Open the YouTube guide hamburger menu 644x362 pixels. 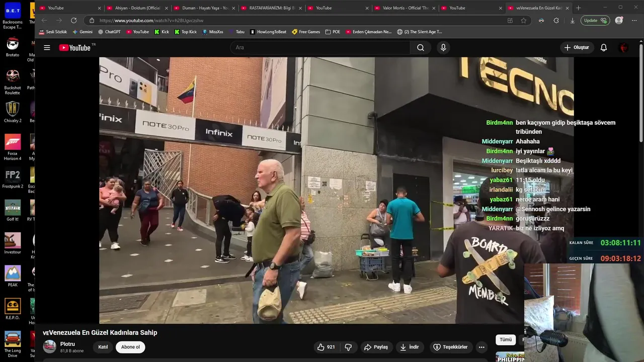47,48
